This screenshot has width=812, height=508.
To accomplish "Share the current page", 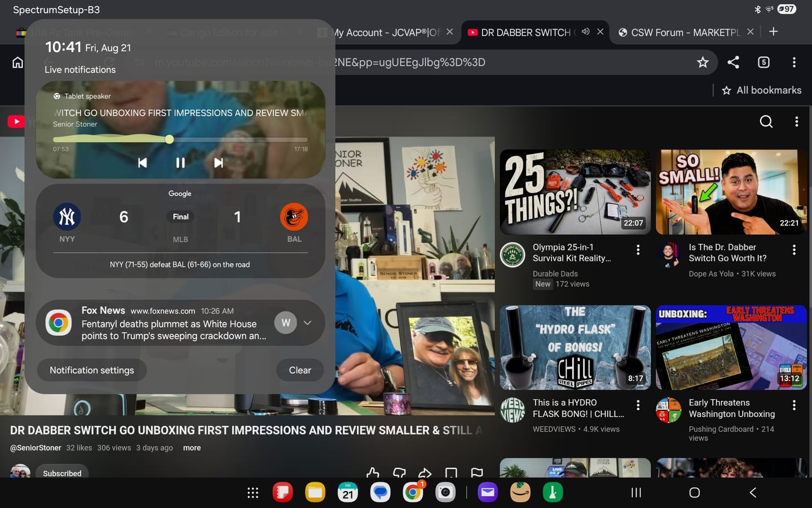I will [733, 62].
